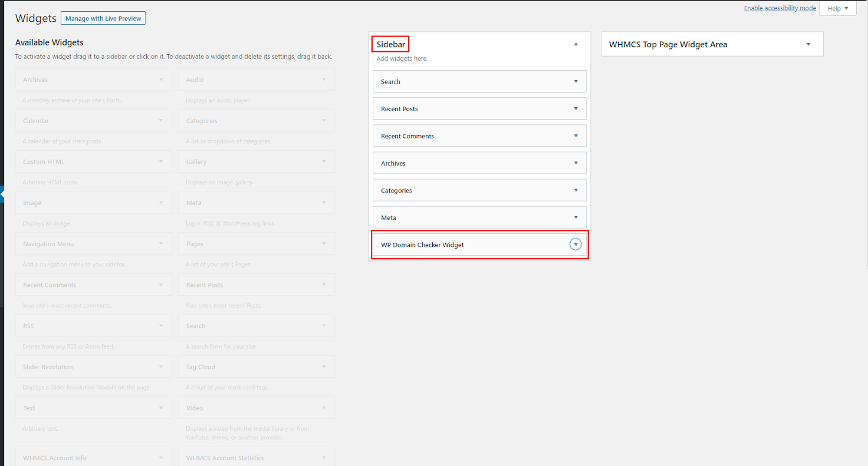Select available Recent Posts widget
Screen dimensions: 868x466
[257, 285]
